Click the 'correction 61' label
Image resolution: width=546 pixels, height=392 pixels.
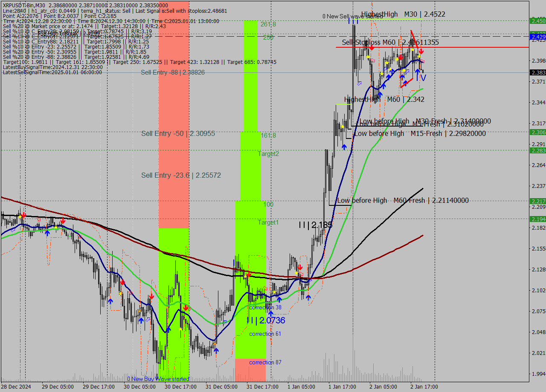[265, 334]
